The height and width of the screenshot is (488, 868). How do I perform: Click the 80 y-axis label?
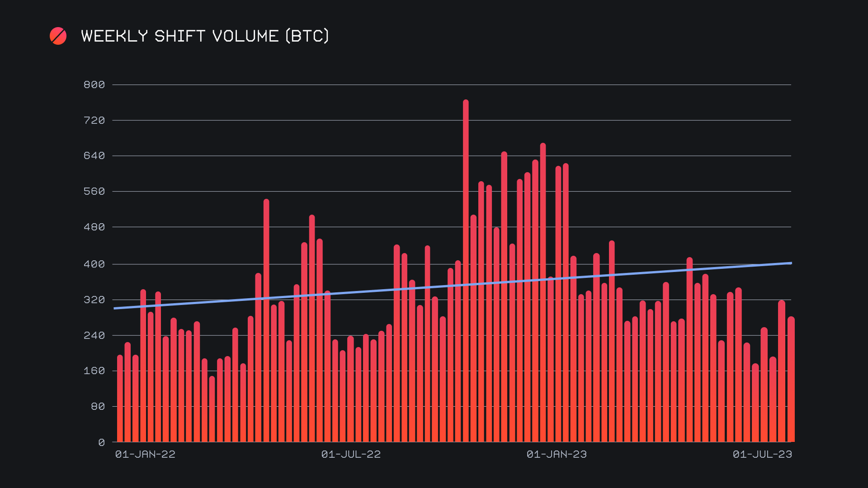click(98, 406)
